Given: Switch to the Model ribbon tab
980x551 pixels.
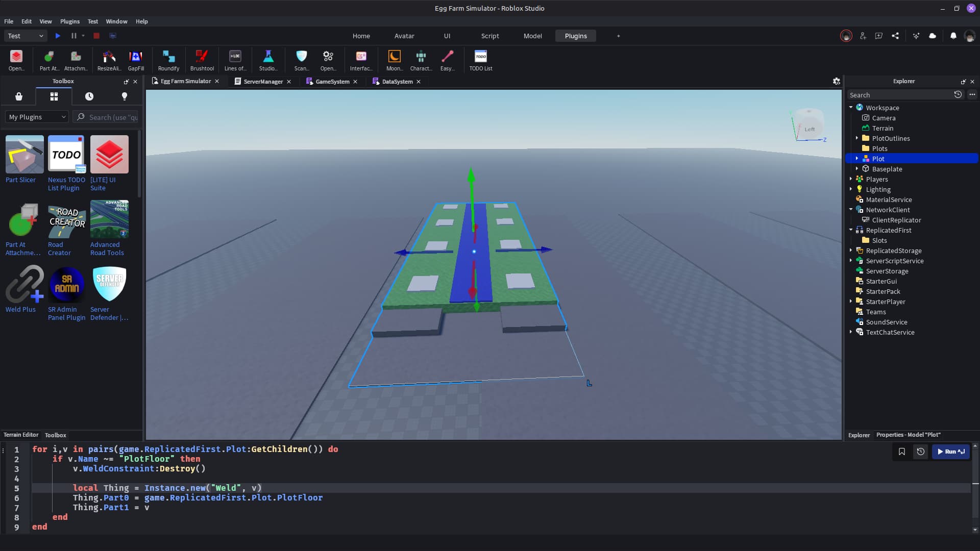Looking at the screenshot, I should coord(532,36).
